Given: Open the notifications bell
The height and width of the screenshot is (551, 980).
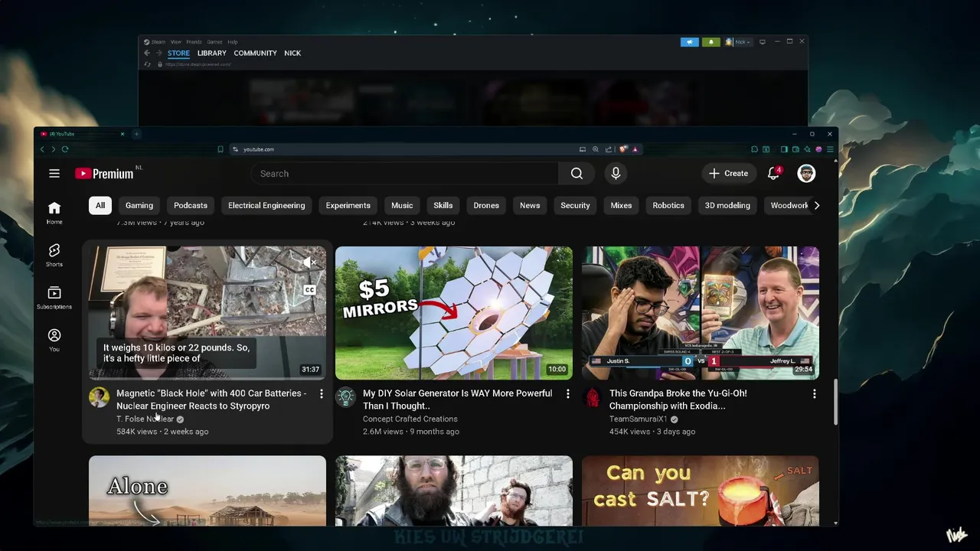Looking at the screenshot, I should 773,174.
